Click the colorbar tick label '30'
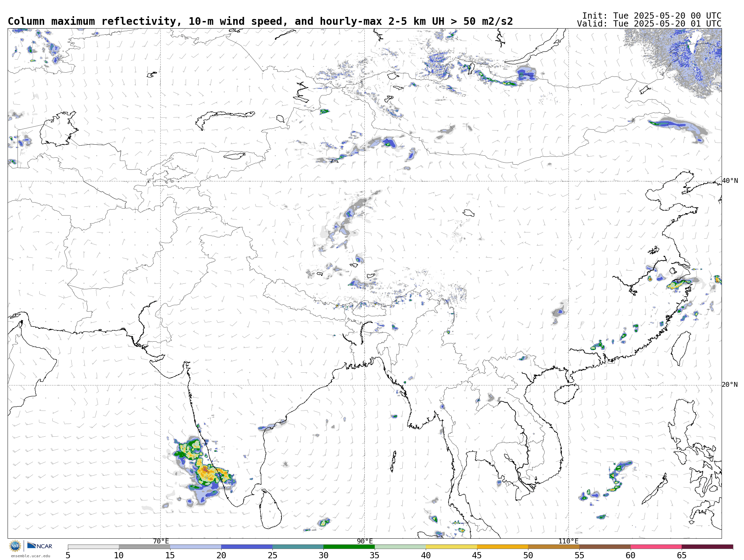 (x=323, y=555)
